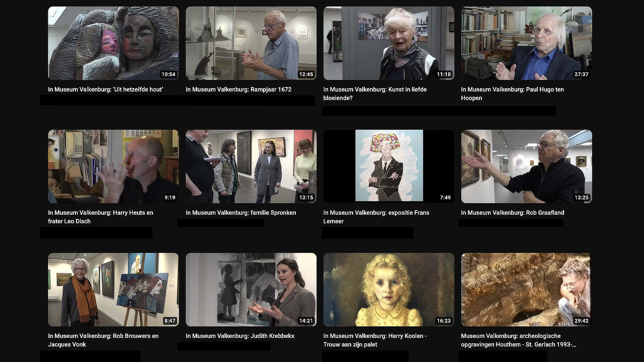The width and height of the screenshot is (644, 362).
Task: Open the 'Uit hetzelfde hout' video thumbnail
Action: coord(113,43)
